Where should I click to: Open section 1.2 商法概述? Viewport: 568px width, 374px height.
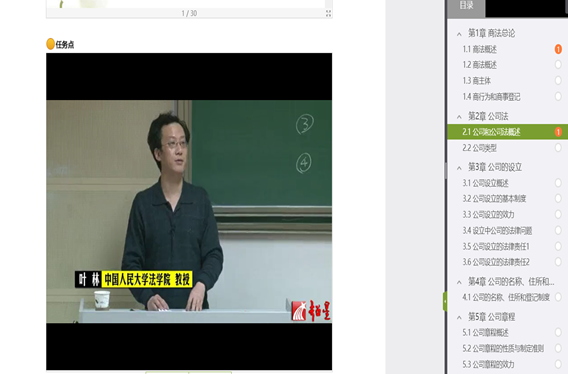[480, 65]
